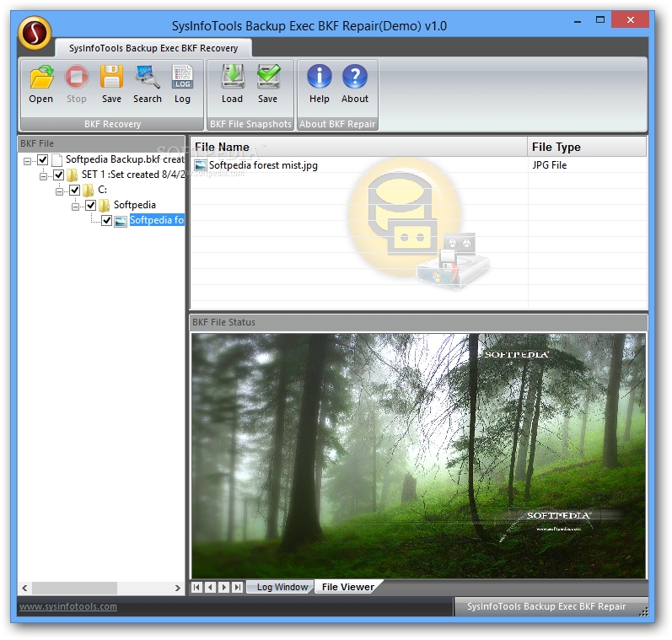Uncheck the Softpedia folder checkbox
The width and height of the screenshot is (672, 640).
pyautogui.click(x=90, y=206)
